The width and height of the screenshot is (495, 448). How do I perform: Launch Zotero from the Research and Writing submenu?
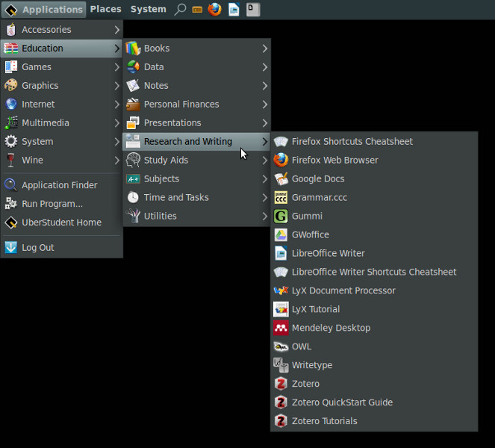pos(305,384)
